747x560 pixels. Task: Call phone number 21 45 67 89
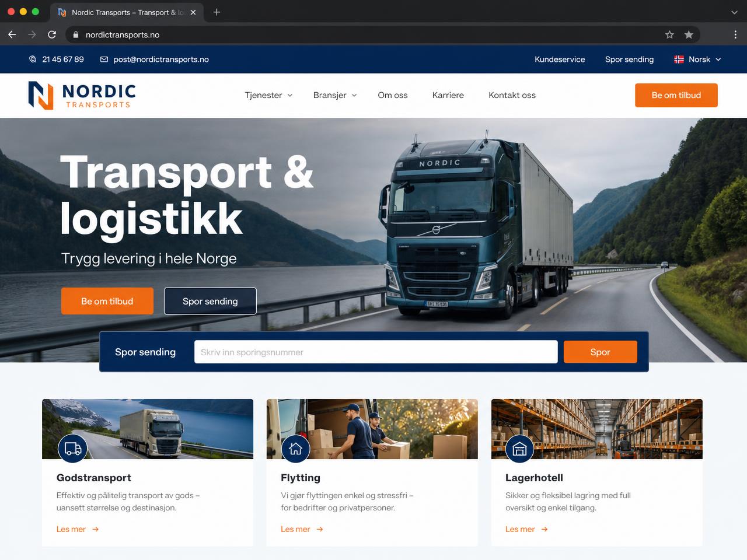click(x=63, y=60)
